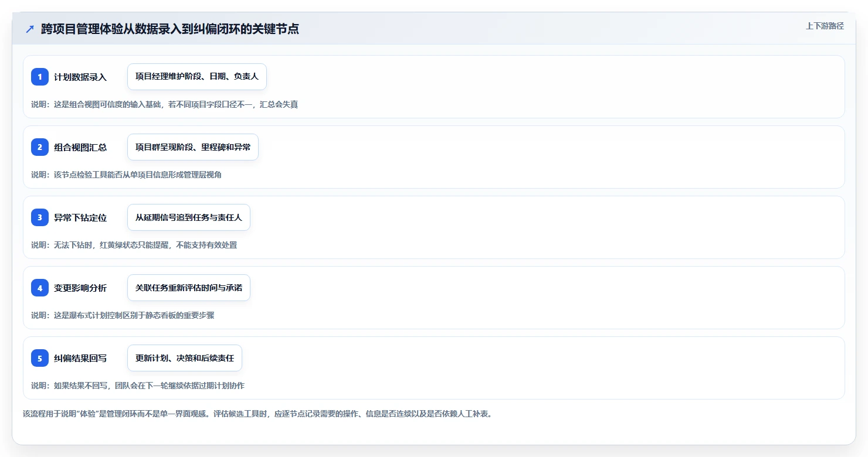Click the note about 组合视图可信度的输入基础

click(x=165, y=104)
